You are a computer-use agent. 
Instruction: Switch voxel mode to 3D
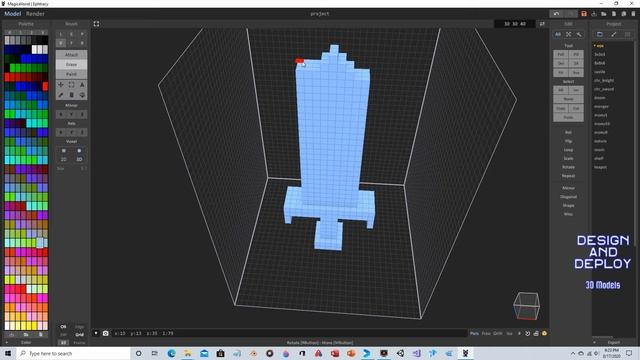[79, 159]
